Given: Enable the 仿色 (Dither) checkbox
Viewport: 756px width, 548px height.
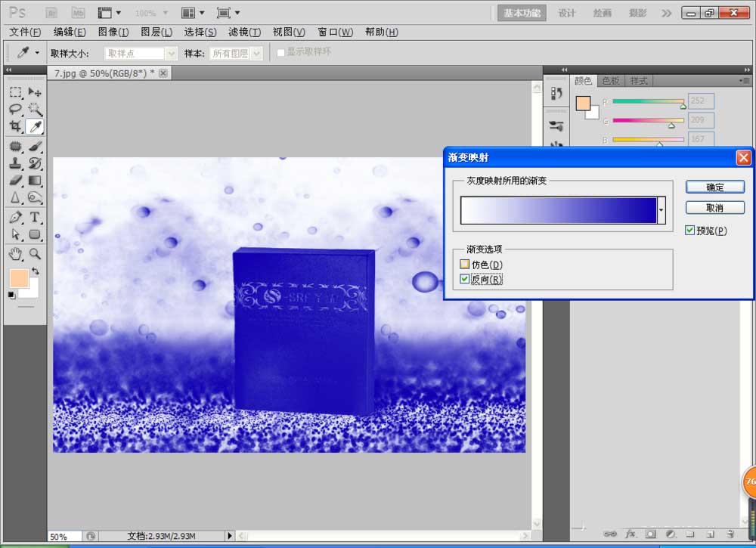Looking at the screenshot, I should point(464,265).
